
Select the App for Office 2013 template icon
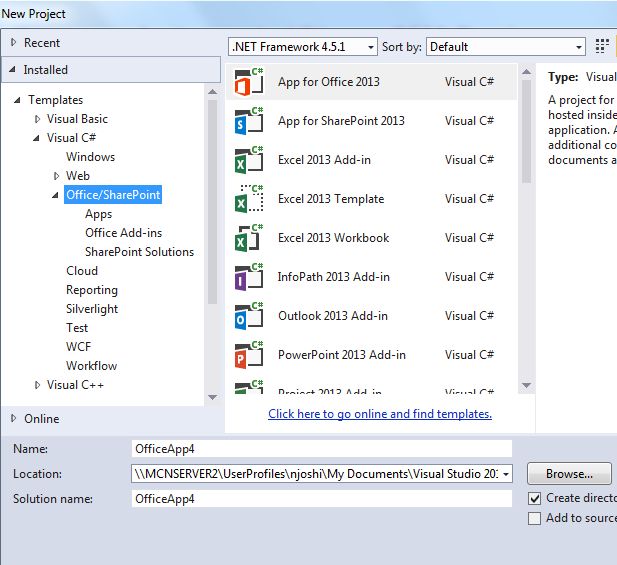coord(248,82)
